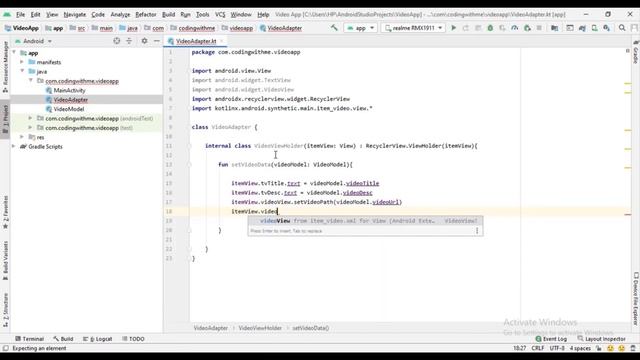Viewport: 640px width, 360px height.
Task: Open Project panel settings gear
Action: 144,41
